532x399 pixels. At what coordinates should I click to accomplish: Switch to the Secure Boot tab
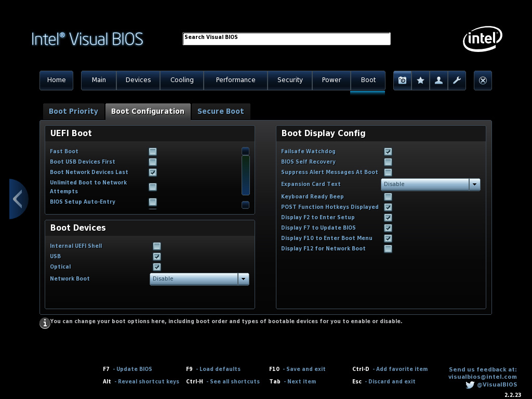click(220, 111)
